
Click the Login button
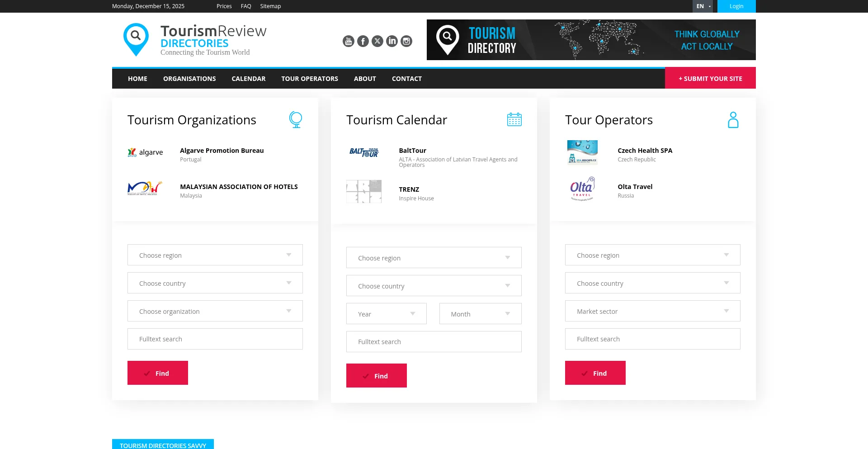[x=736, y=6]
